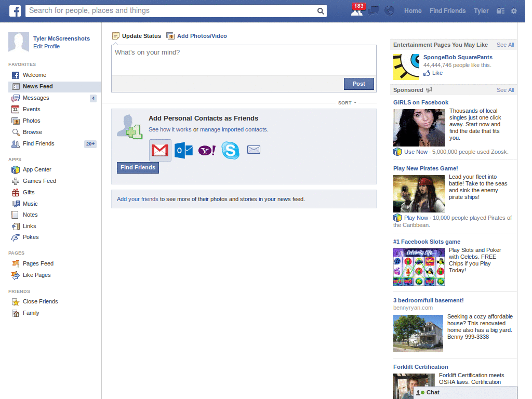Click Add your friends link

(x=137, y=199)
